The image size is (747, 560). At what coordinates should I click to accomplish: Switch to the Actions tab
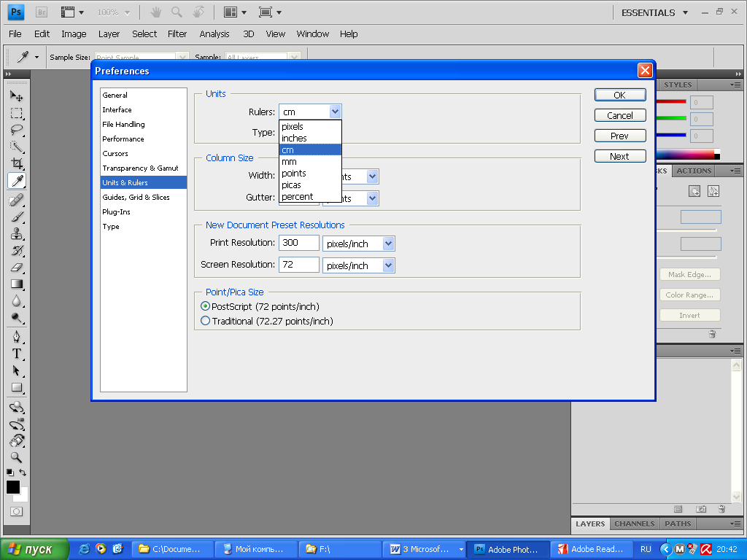coord(694,171)
